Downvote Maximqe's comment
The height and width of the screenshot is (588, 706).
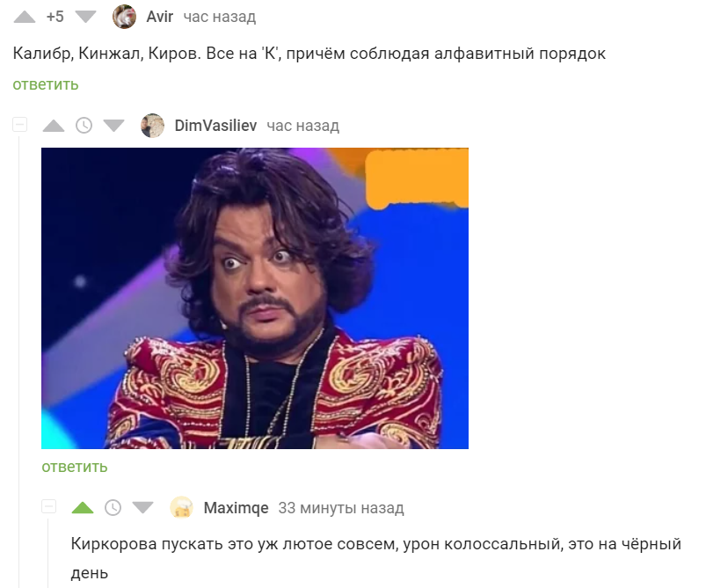pos(142,508)
